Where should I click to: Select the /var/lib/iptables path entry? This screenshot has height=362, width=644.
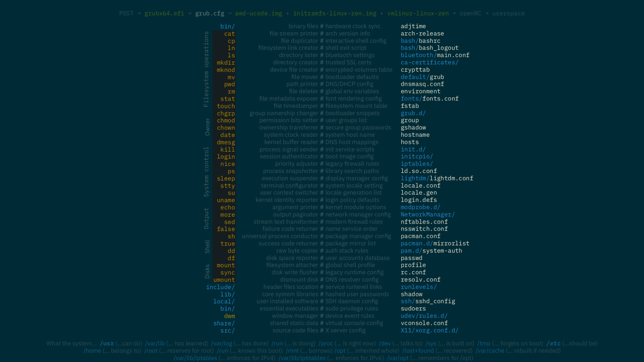point(195,358)
